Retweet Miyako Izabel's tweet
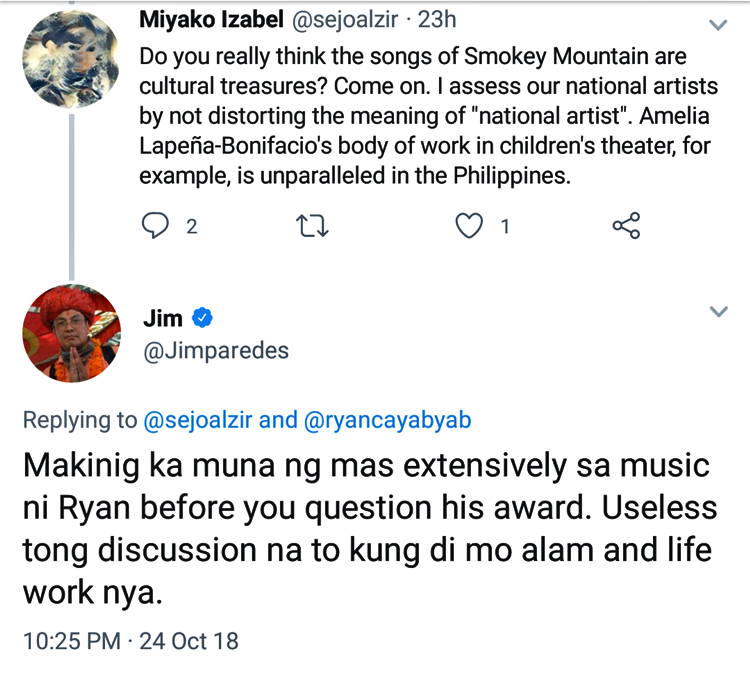 312,227
